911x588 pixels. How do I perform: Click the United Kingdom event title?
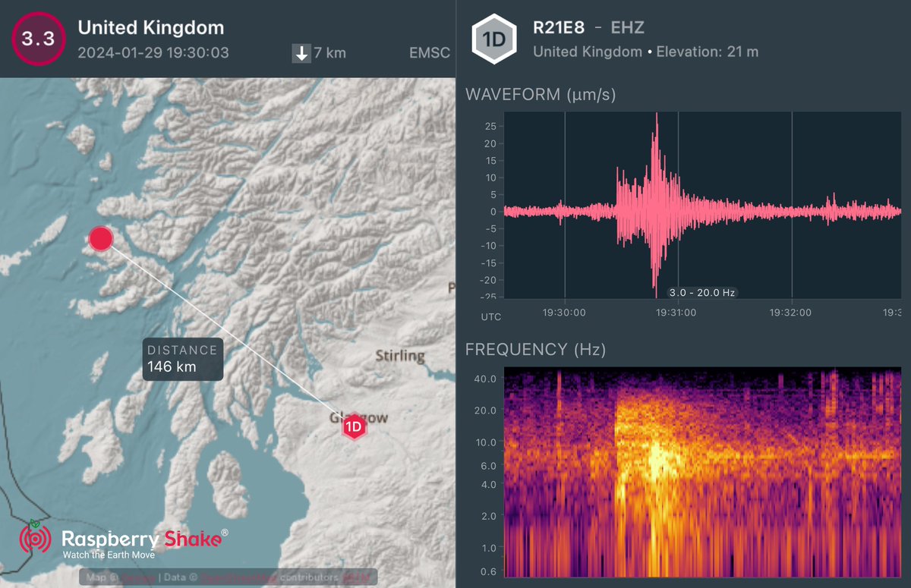click(x=151, y=28)
